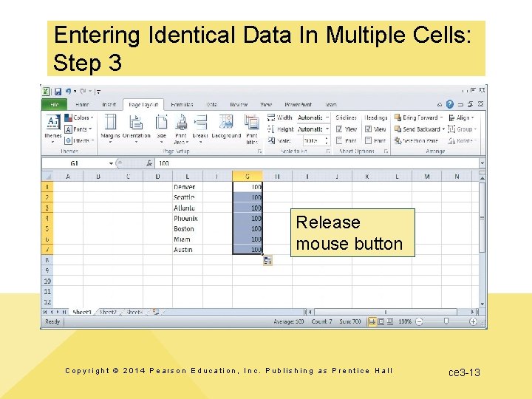Open the Name Box dropdown arrow
The image size is (532, 399).
click(111, 163)
